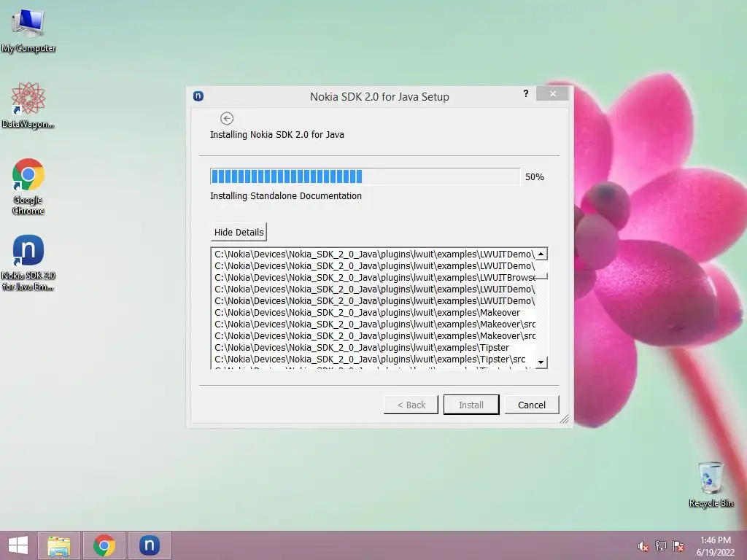Click the details list scroll-down arrow
This screenshot has width=747, height=560.
point(541,362)
